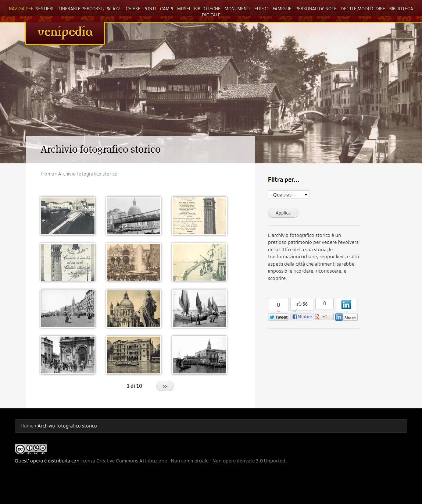The width and height of the screenshot is (422, 504).
Task: Open the Qualsiasi filter dropdown
Action: 289,195
